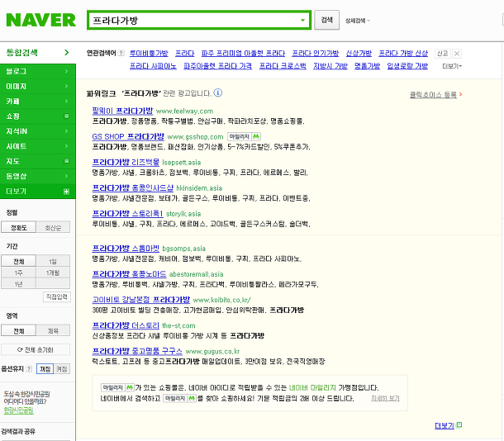Open the 프라다가방 중고명품 구구스 link
Viewport: 504px width, 441px height.
tap(137, 351)
